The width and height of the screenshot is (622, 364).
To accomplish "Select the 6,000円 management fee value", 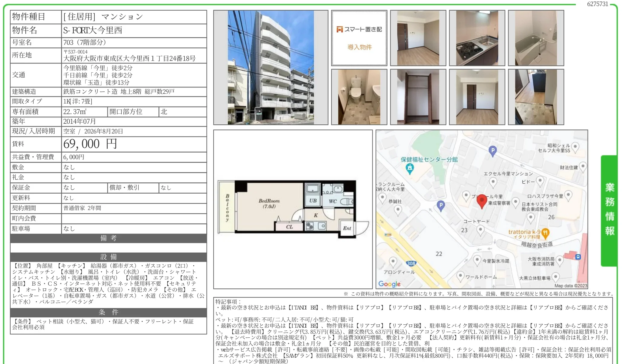I will tap(74, 157).
